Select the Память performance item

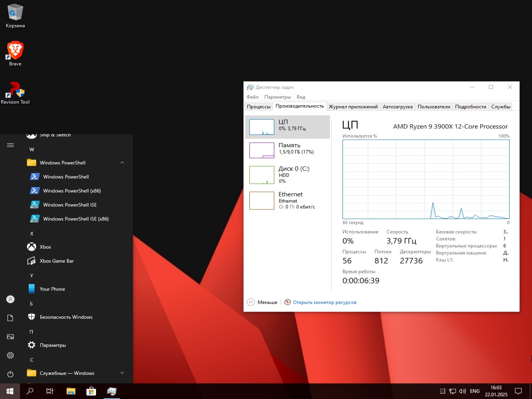point(288,150)
